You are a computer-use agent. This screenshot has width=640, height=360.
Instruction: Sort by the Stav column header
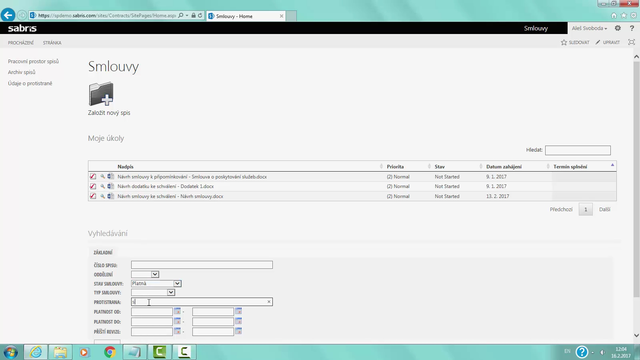(440, 167)
